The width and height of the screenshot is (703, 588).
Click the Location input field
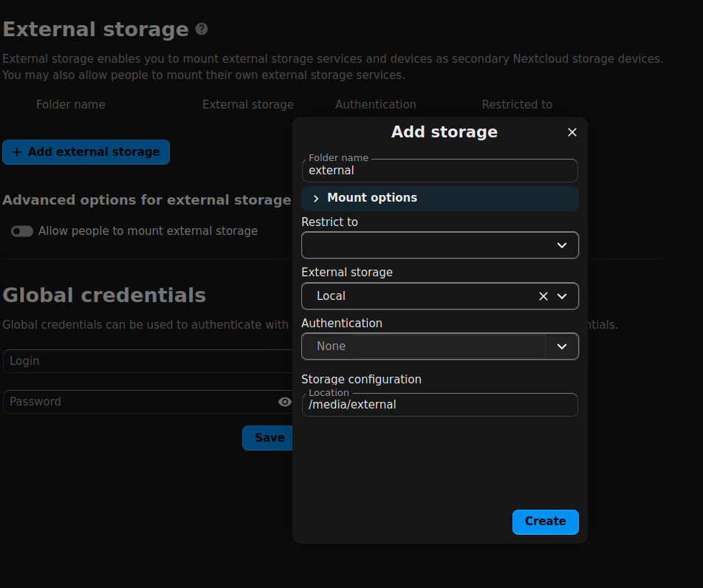439,405
